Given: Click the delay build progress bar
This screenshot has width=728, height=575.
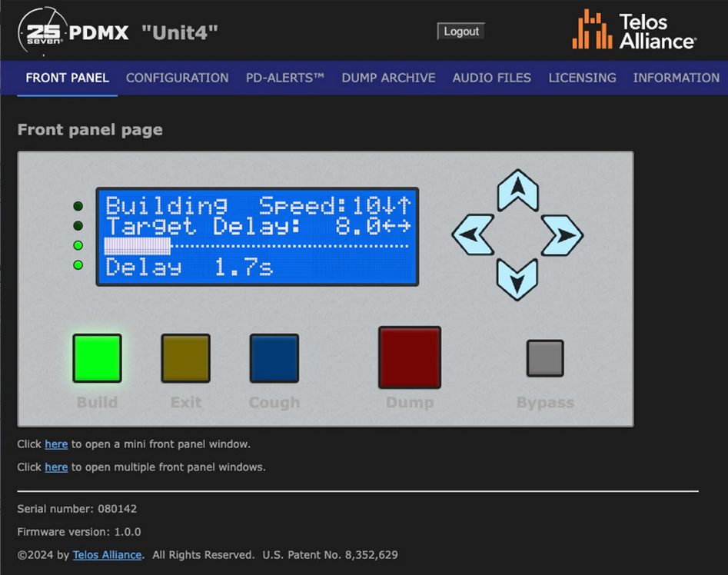Looking at the screenshot, I should (x=256, y=246).
